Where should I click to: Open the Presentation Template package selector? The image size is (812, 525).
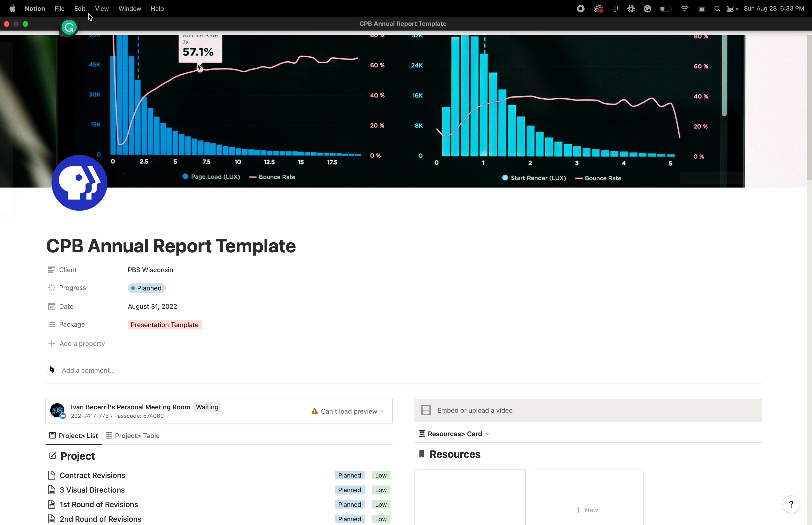pos(164,325)
